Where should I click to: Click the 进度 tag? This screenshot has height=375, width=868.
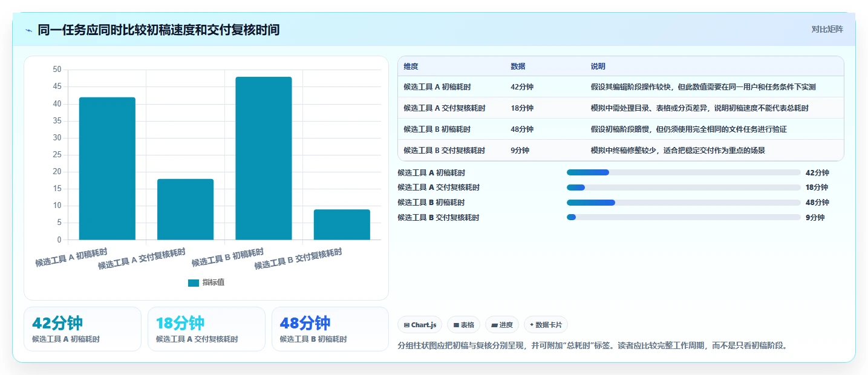502,325
